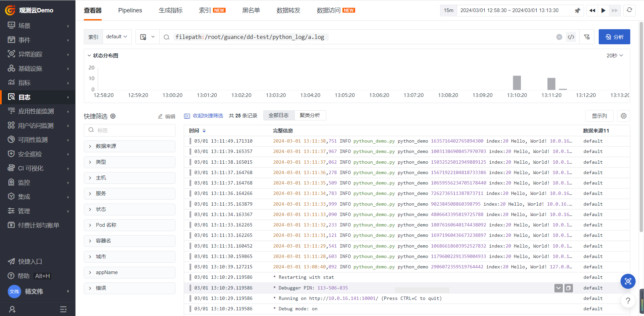Click the floating screenshot capture button

coord(628,281)
